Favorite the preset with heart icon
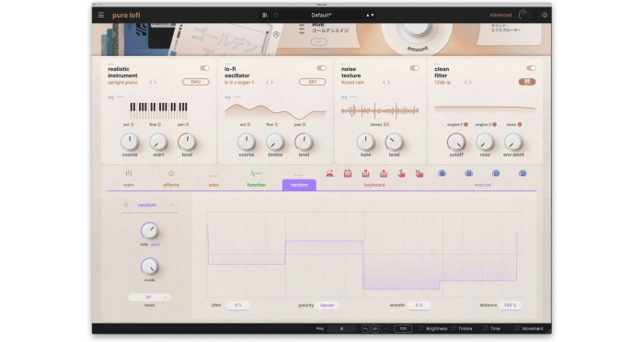The image size is (644, 342). click(x=276, y=16)
